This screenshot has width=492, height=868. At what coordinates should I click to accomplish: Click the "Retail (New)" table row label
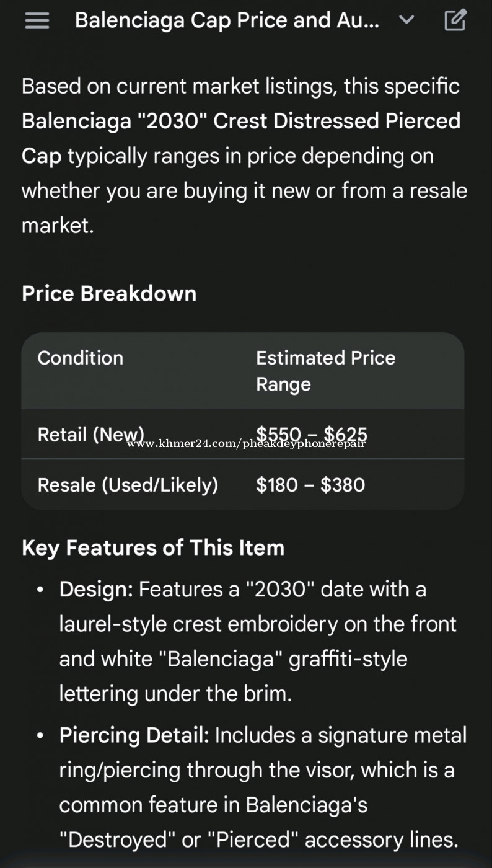click(x=90, y=434)
